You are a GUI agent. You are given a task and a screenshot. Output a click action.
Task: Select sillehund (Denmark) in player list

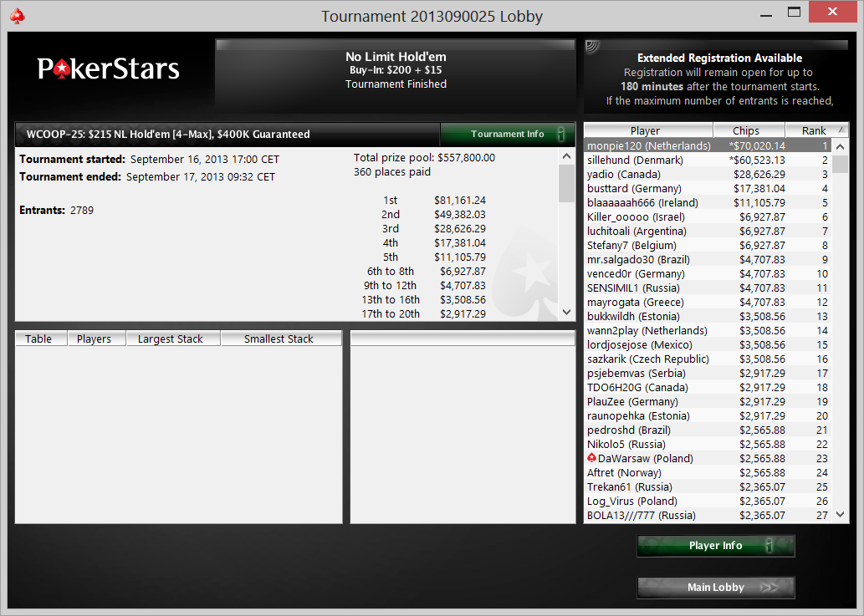[x=708, y=160]
